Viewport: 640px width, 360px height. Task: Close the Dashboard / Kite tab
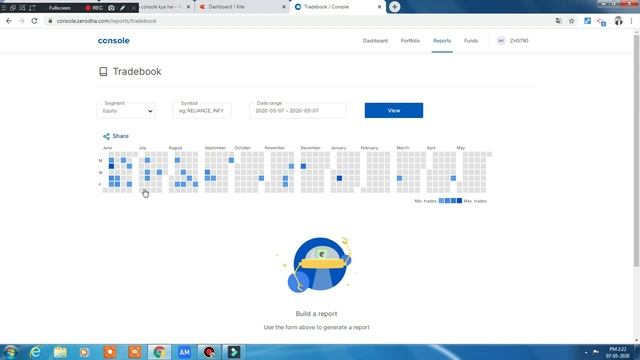[x=284, y=7]
